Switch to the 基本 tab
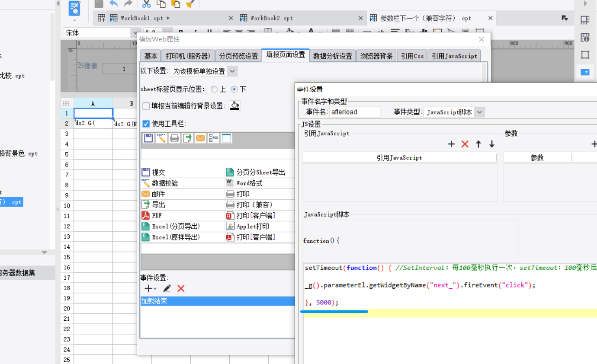Screen dimensions: 597x364 [x=151, y=56]
